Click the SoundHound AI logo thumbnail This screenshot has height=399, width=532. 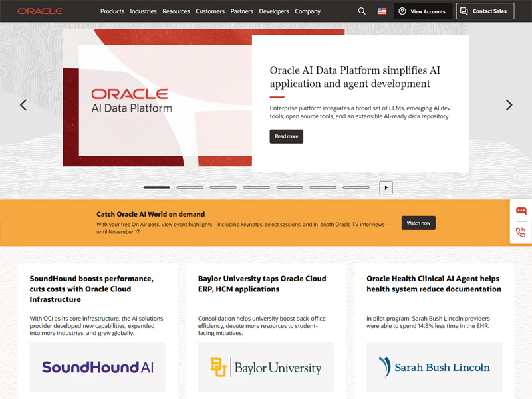[x=97, y=367]
